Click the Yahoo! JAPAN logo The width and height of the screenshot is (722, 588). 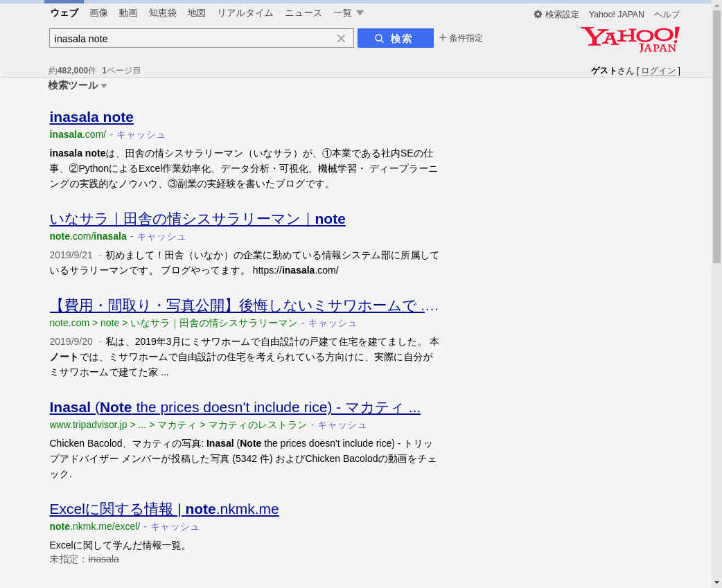[630, 39]
